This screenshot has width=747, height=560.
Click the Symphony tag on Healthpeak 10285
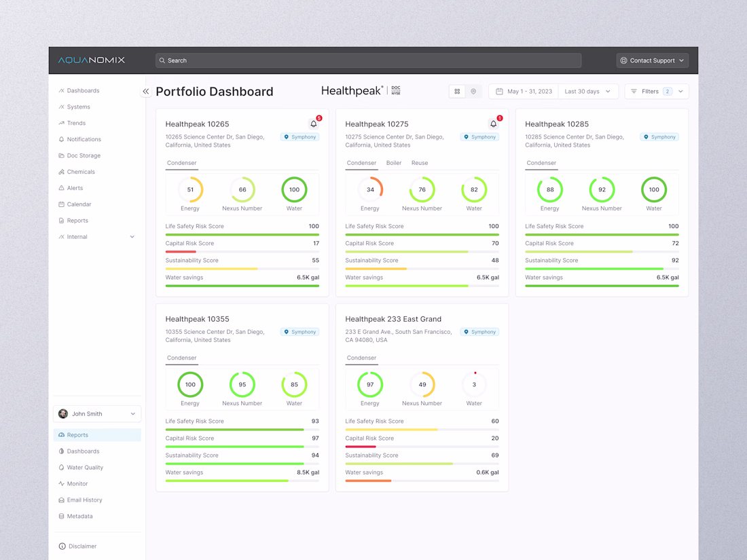tap(660, 136)
